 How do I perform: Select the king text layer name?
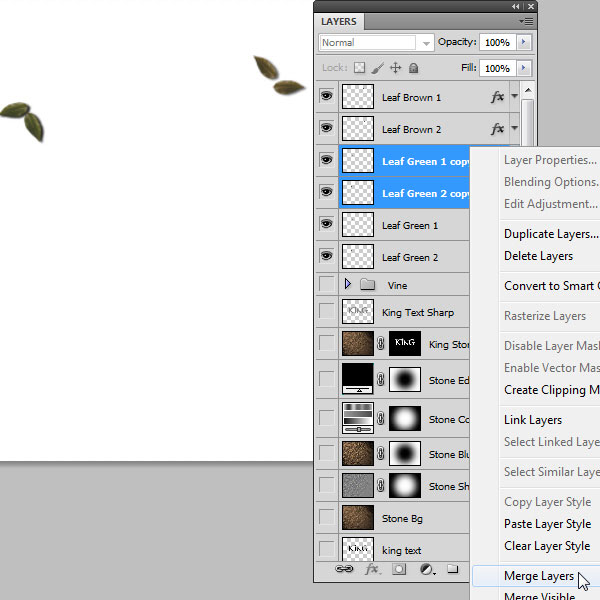point(401,550)
